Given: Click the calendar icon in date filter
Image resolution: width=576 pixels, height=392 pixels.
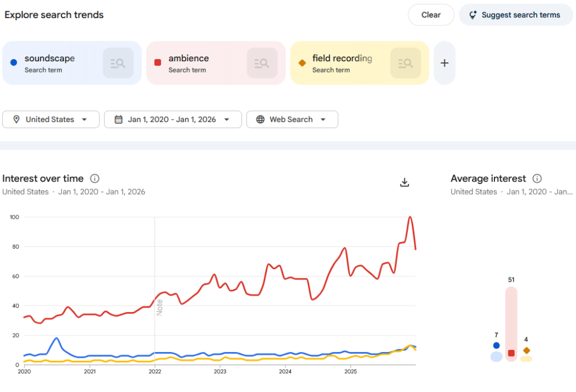Looking at the screenshot, I should 119,119.
